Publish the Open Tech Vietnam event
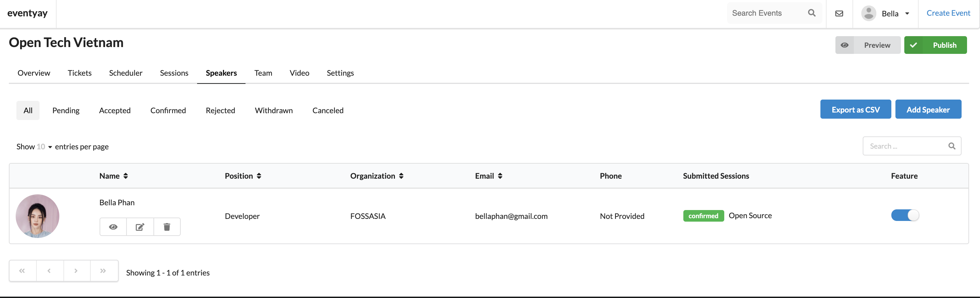This screenshot has width=980, height=298. tap(935, 45)
